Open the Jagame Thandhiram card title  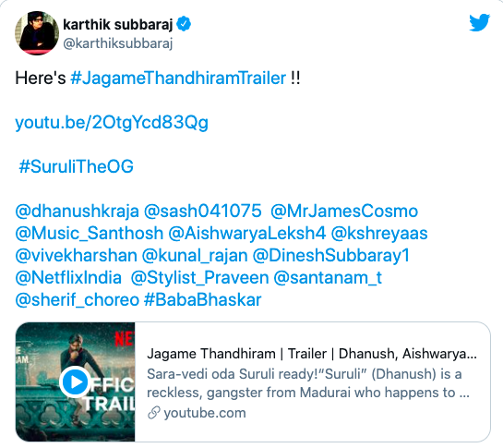(x=312, y=354)
